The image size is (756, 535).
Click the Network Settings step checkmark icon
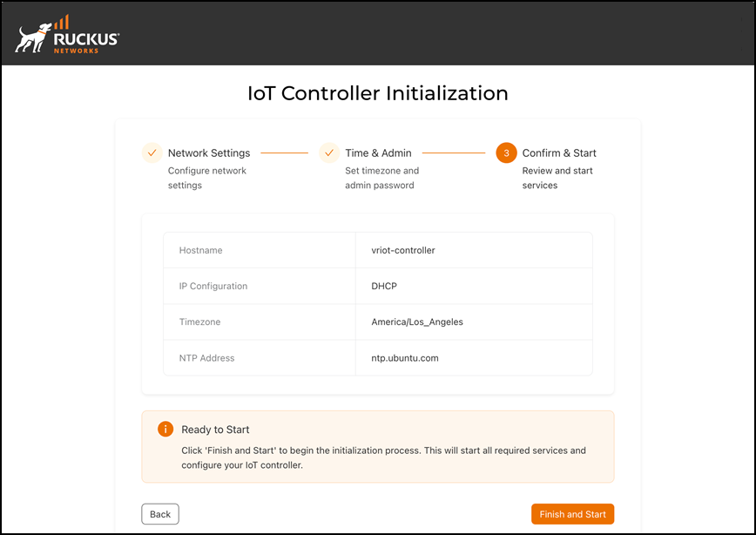click(152, 153)
